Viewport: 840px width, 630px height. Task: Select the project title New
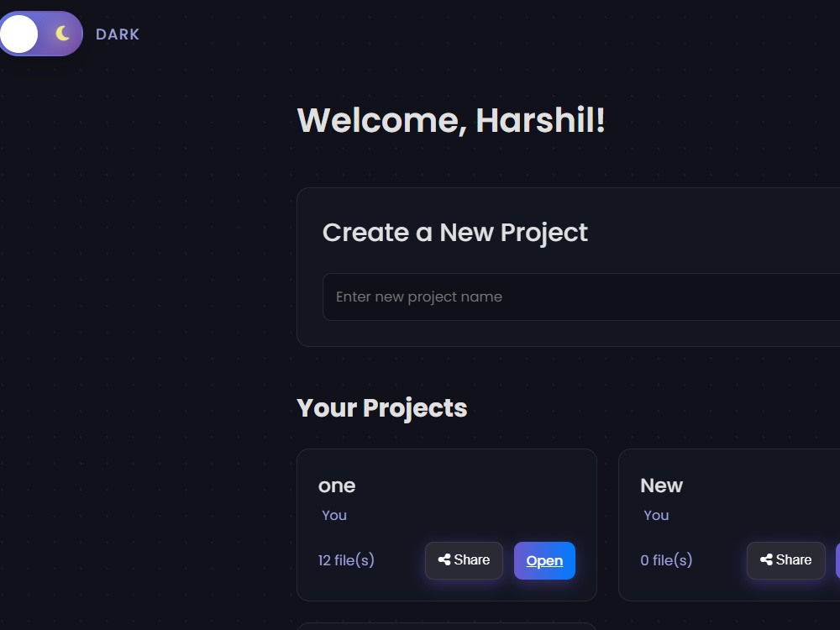pyautogui.click(x=662, y=486)
